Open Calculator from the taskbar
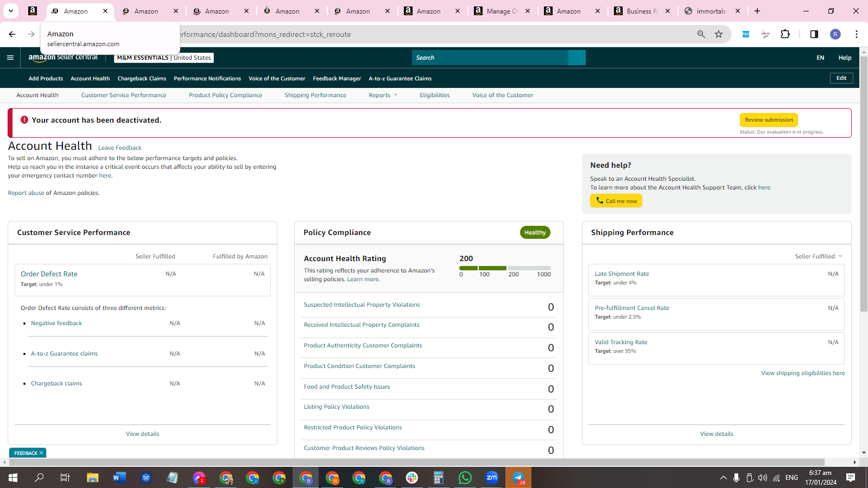The height and width of the screenshot is (488, 868). coord(439,478)
